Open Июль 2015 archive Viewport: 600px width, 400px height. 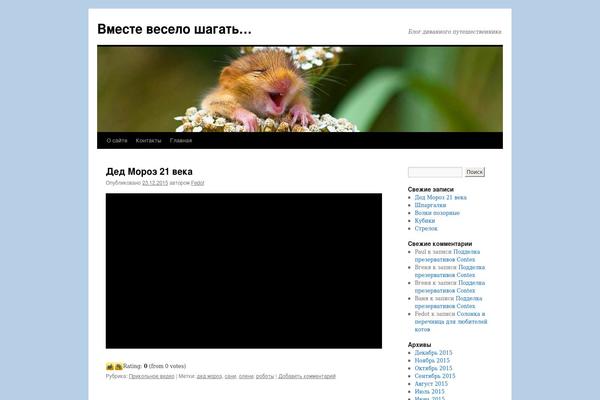429,392
